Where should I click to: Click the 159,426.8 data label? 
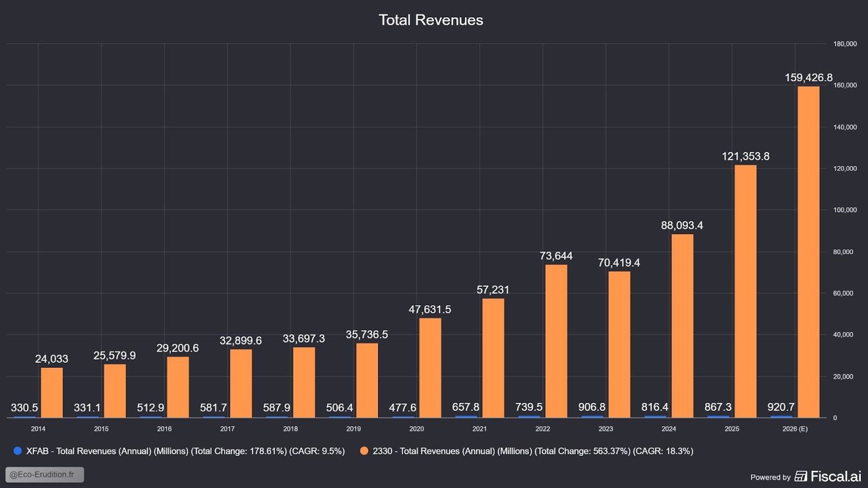(x=808, y=78)
